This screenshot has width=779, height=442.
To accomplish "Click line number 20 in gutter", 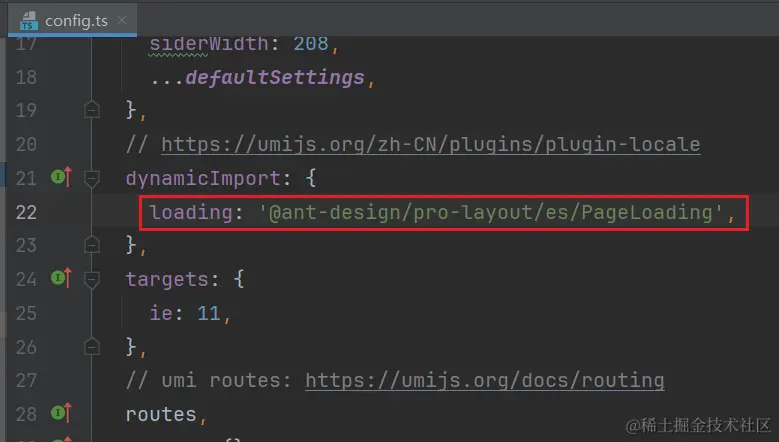I will 26,145.
